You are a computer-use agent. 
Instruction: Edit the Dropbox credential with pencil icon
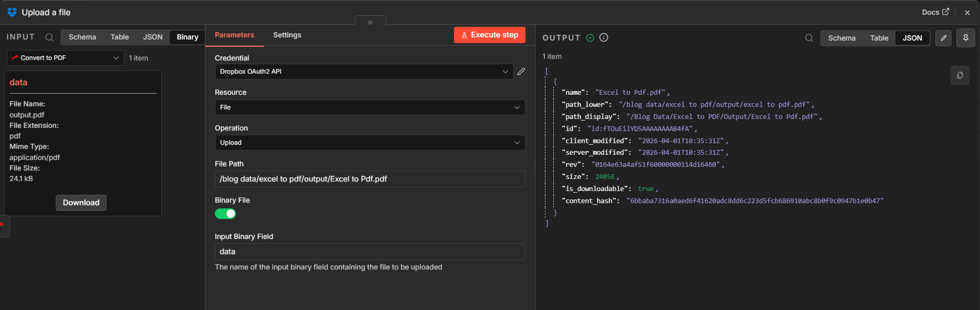(521, 72)
